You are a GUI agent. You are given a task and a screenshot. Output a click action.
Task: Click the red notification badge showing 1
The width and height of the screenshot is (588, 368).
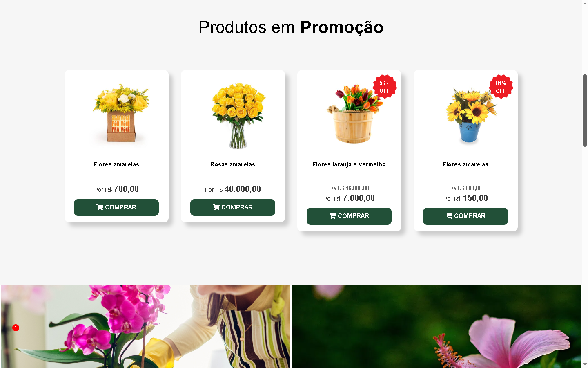pos(16,328)
